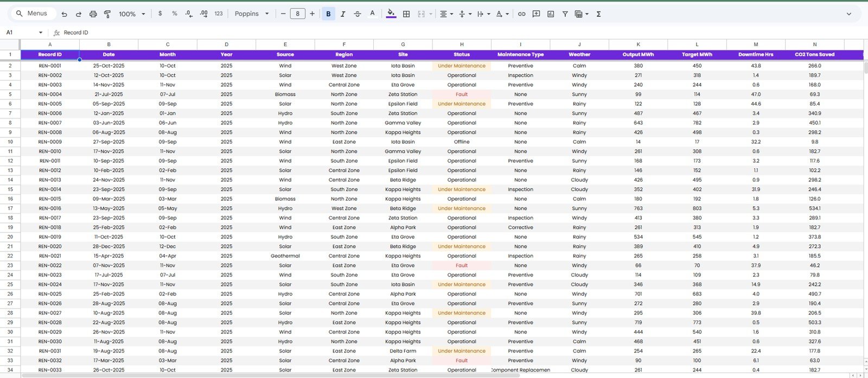This screenshot has width=868, height=378.
Task: Open the Name box A1 dropdown arrow
Action: click(x=41, y=33)
